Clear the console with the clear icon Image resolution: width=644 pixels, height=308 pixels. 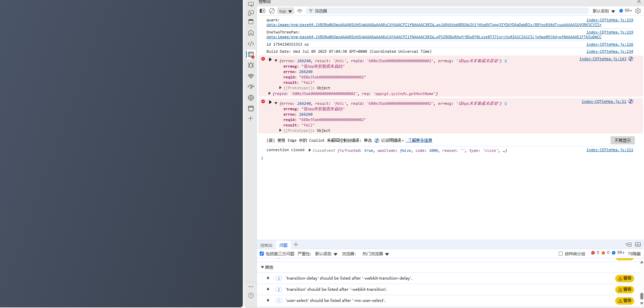point(272,11)
